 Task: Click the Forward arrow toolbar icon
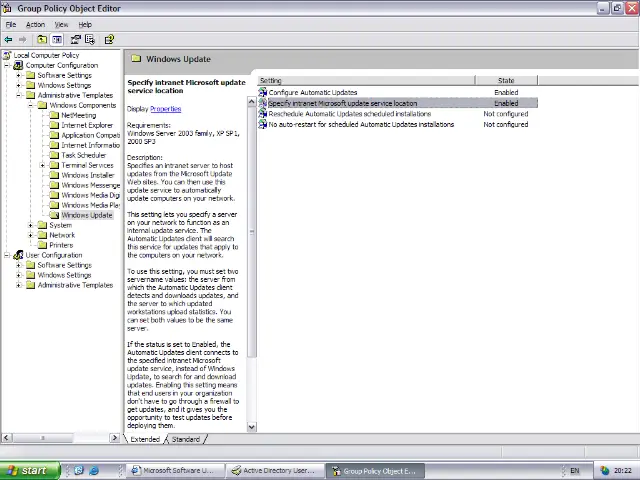tap(22, 40)
